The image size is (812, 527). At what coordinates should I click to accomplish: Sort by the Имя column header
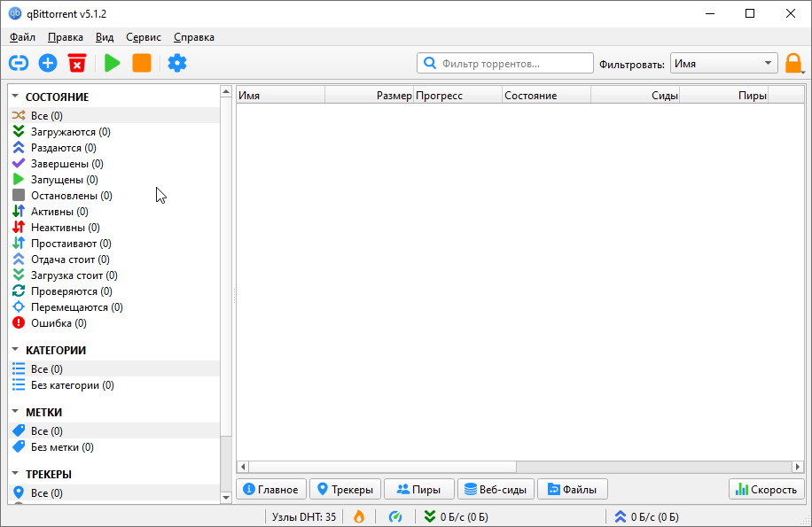point(281,95)
